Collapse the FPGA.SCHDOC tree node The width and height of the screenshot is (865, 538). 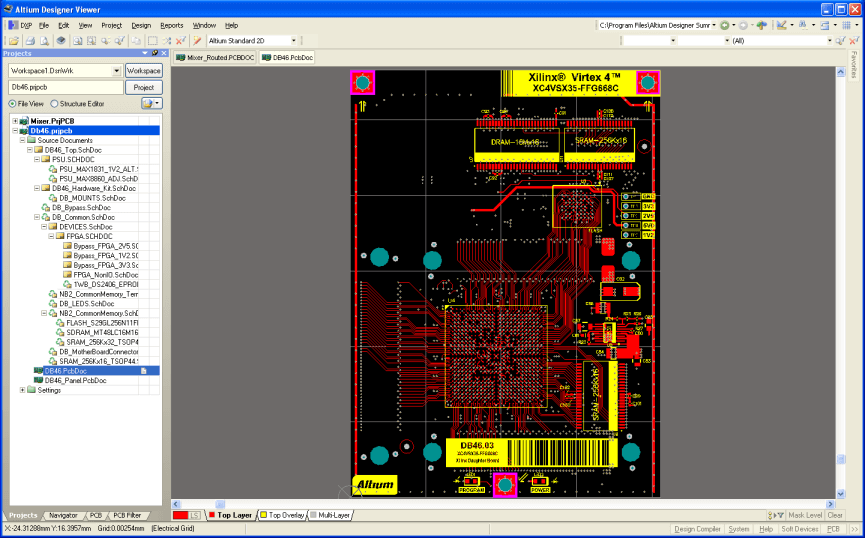pyautogui.click(x=51, y=236)
